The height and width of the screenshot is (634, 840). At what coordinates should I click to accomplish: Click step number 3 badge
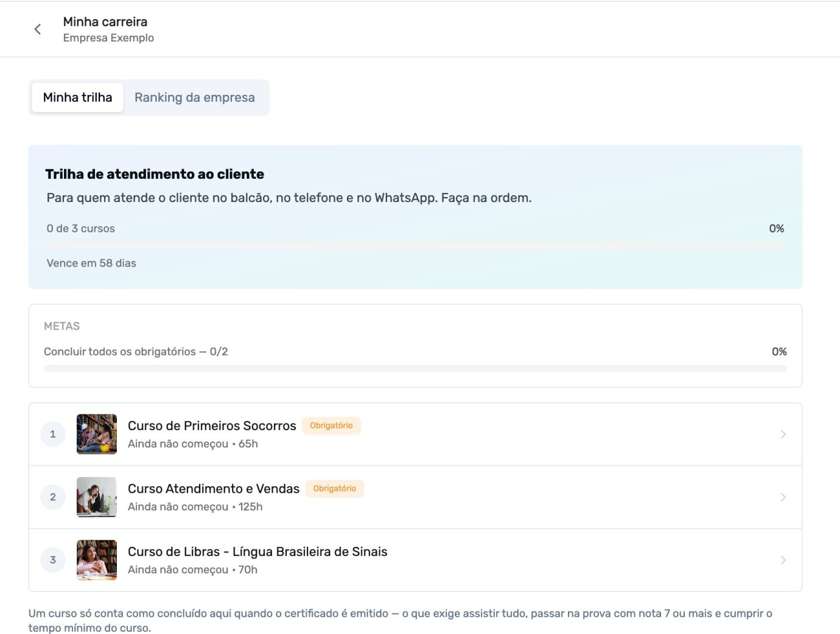point(53,560)
